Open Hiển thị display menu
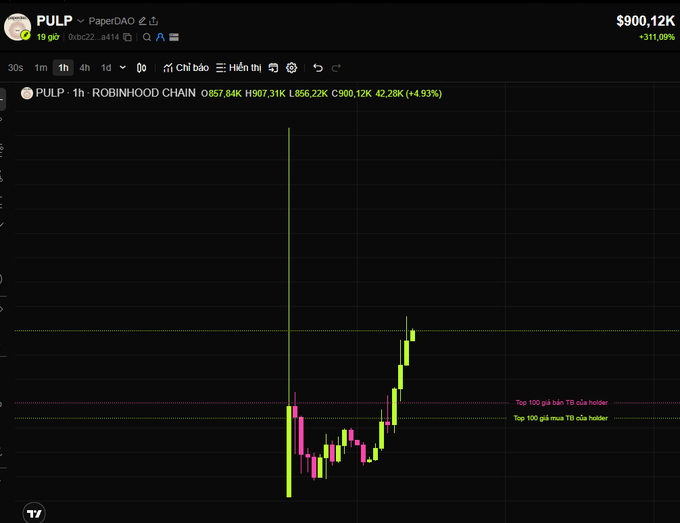Viewport: 680px width, 523px height. coord(239,68)
